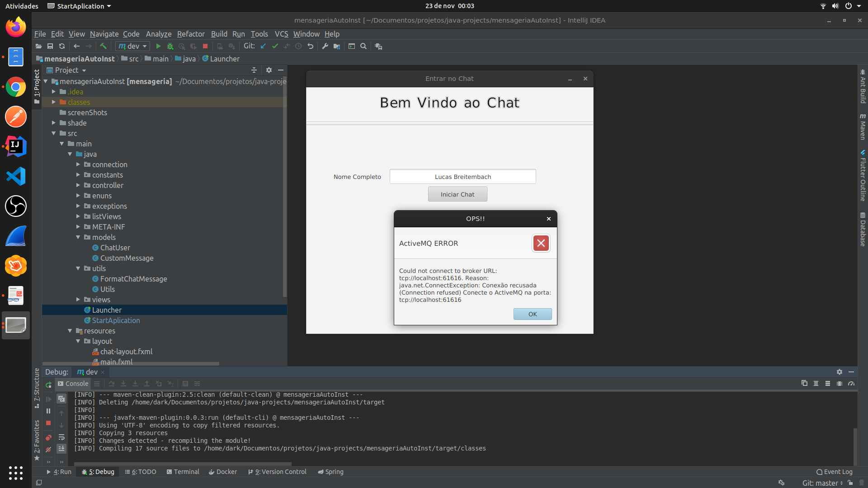The image size is (868, 488).
Task: Toggle soft-wrap in debug console
Action: click(61, 437)
